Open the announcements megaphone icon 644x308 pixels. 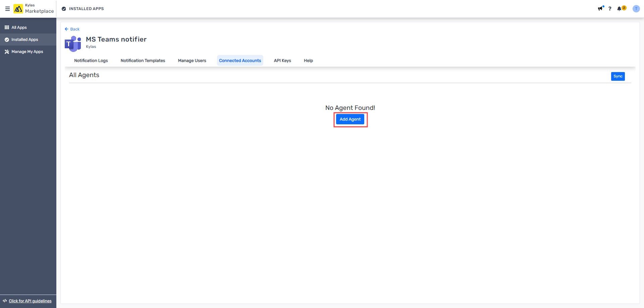coord(600,8)
